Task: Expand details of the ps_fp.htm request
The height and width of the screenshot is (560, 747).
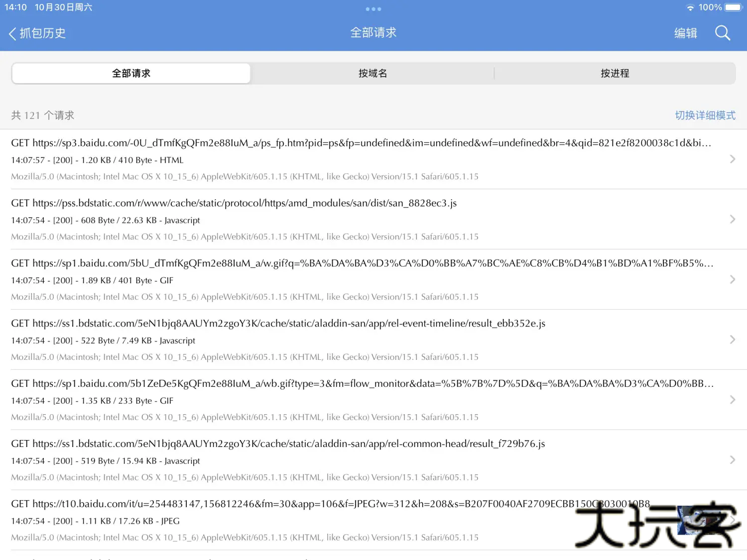Action: (x=732, y=159)
